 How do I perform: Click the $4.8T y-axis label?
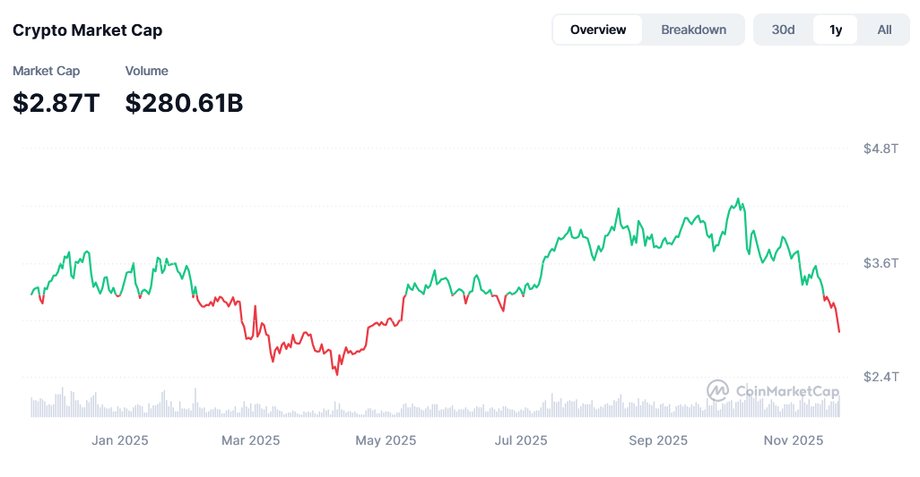(881, 148)
